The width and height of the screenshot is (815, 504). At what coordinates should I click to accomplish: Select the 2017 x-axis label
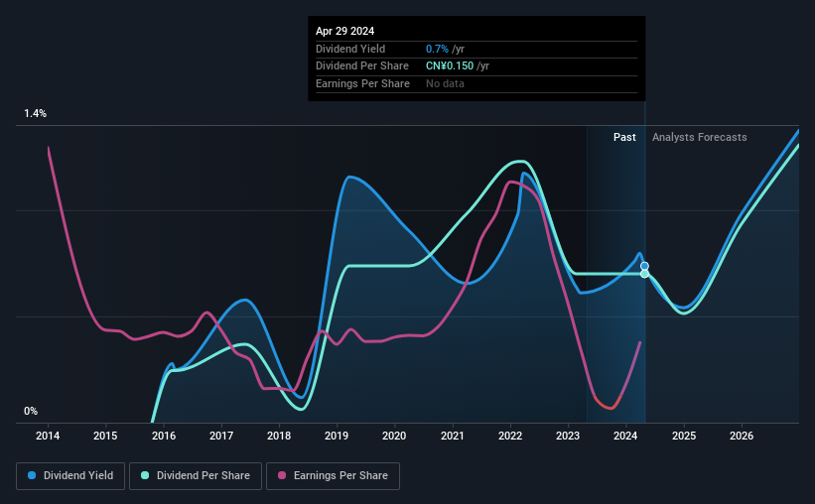tap(221, 436)
